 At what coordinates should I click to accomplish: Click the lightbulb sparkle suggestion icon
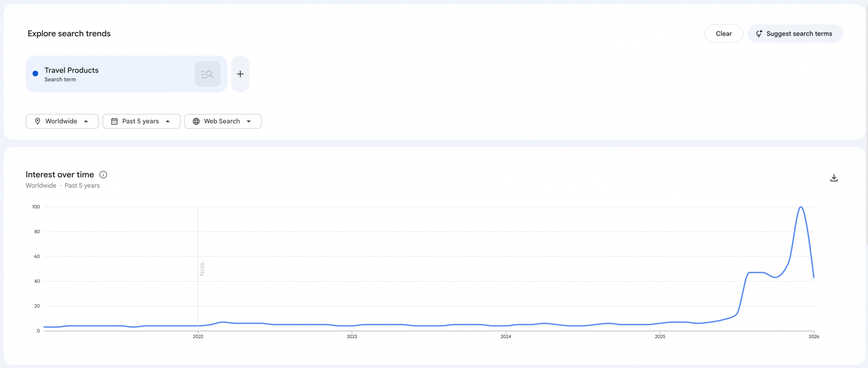coord(759,34)
